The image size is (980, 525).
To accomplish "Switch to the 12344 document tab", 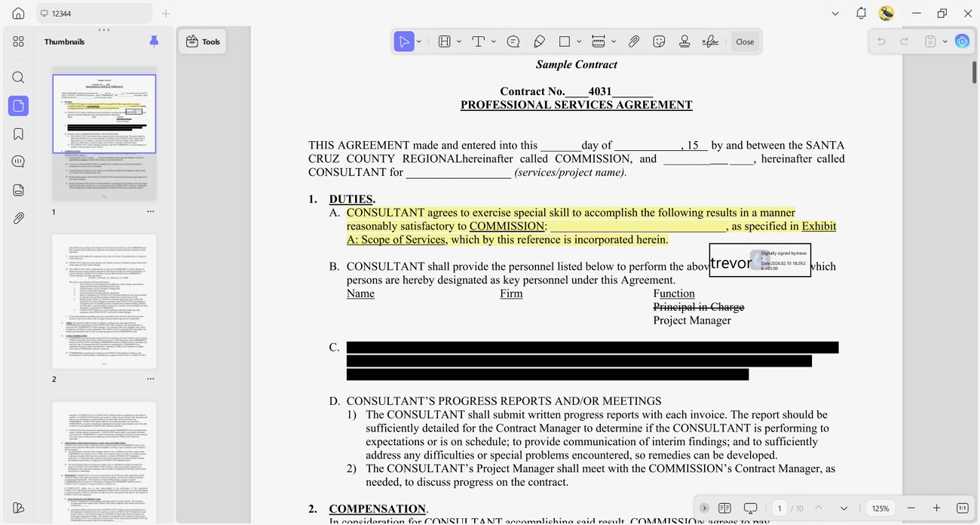I will point(94,14).
